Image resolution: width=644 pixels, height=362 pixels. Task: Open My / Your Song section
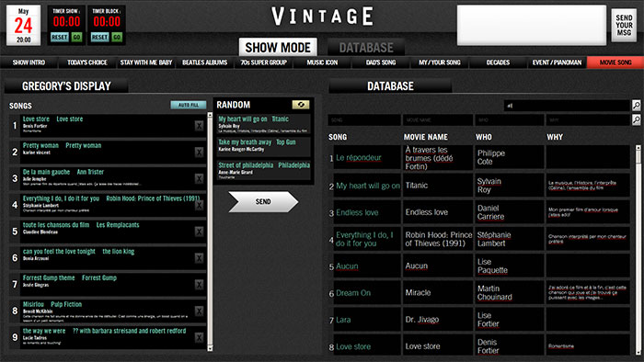pyautogui.click(x=440, y=62)
